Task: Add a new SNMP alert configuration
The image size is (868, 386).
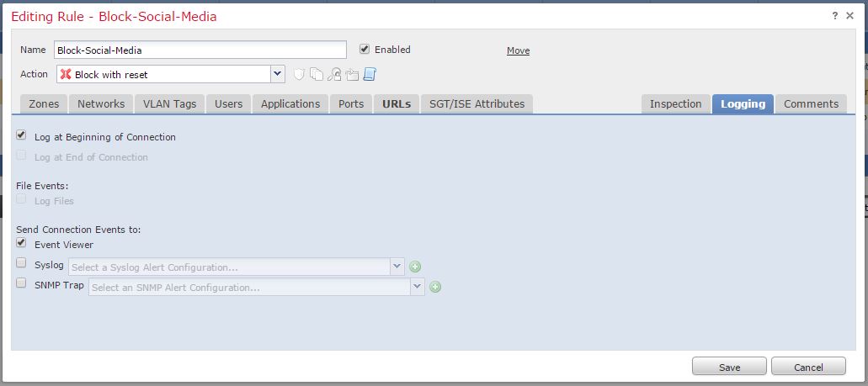Action: [435, 287]
